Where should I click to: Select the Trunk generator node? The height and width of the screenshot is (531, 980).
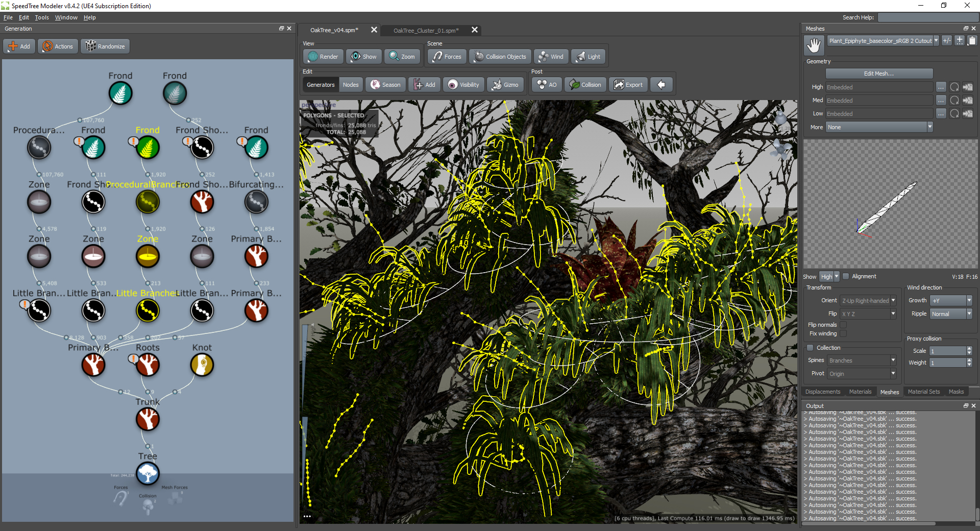(148, 419)
